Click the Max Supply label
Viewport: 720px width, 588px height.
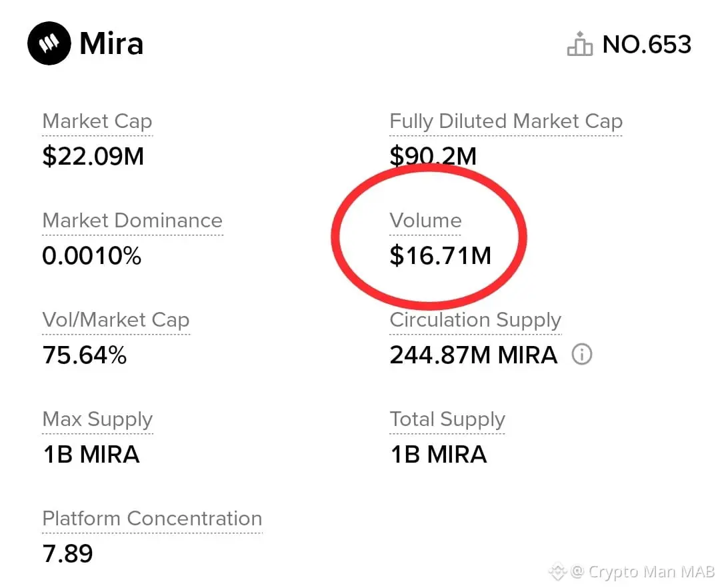(97, 419)
